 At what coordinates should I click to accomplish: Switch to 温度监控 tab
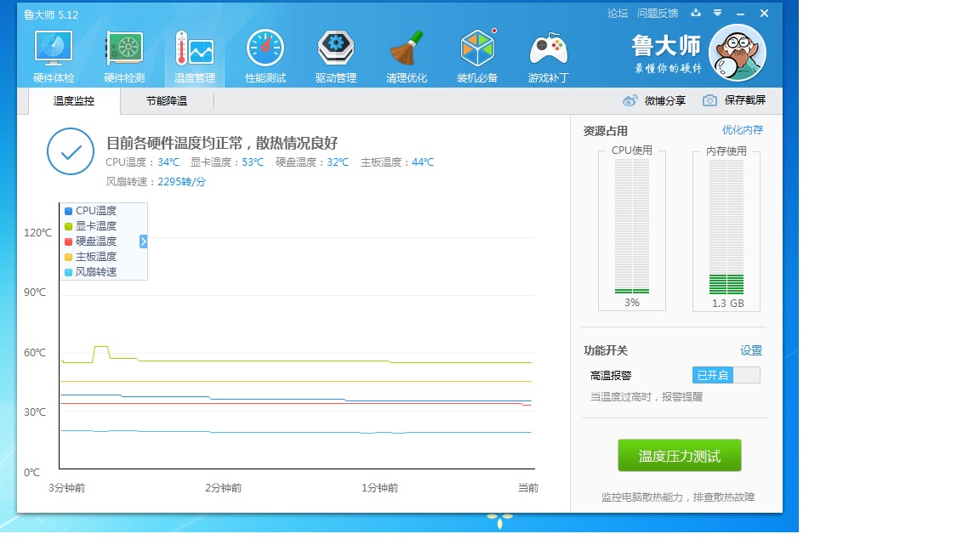click(x=74, y=100)
